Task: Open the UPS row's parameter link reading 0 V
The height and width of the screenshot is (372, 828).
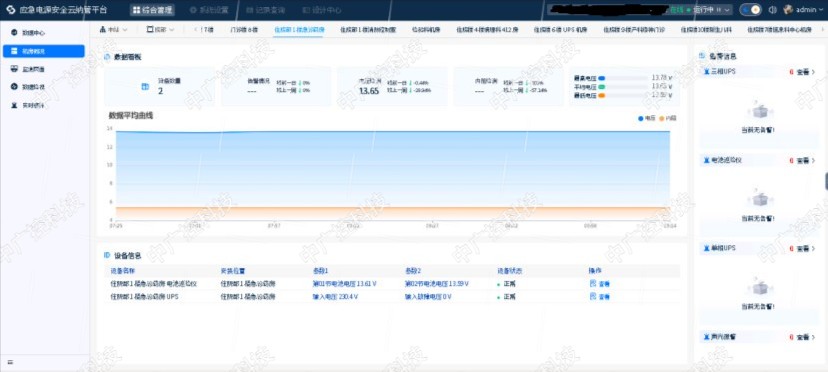Action: [x=428, y=297]
